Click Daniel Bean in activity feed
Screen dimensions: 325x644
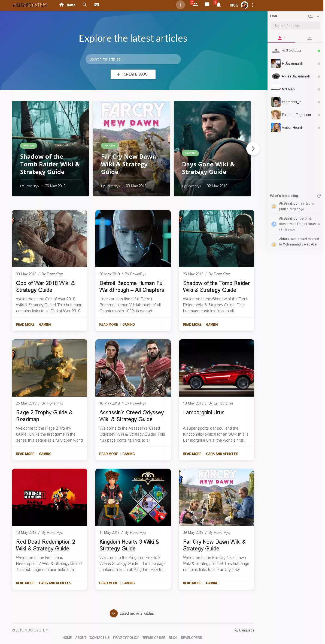coord(306,224)
